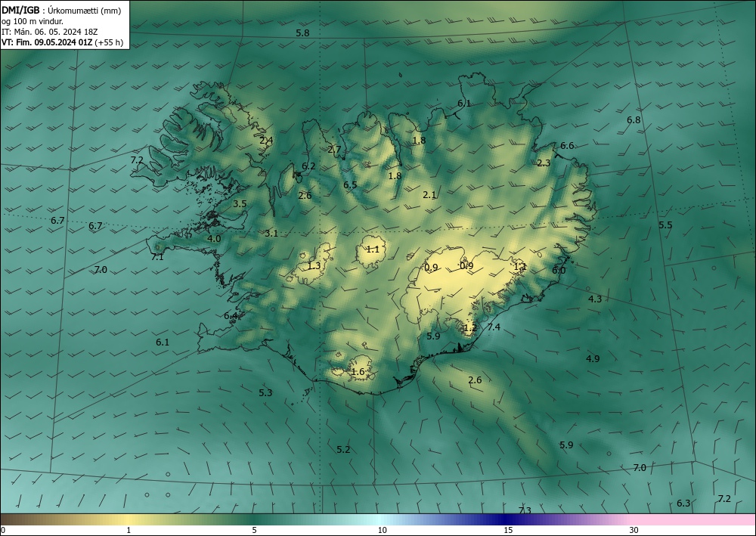Click the 3.5 value on the map
Screen dimensions: 756x536
point(240,204)
